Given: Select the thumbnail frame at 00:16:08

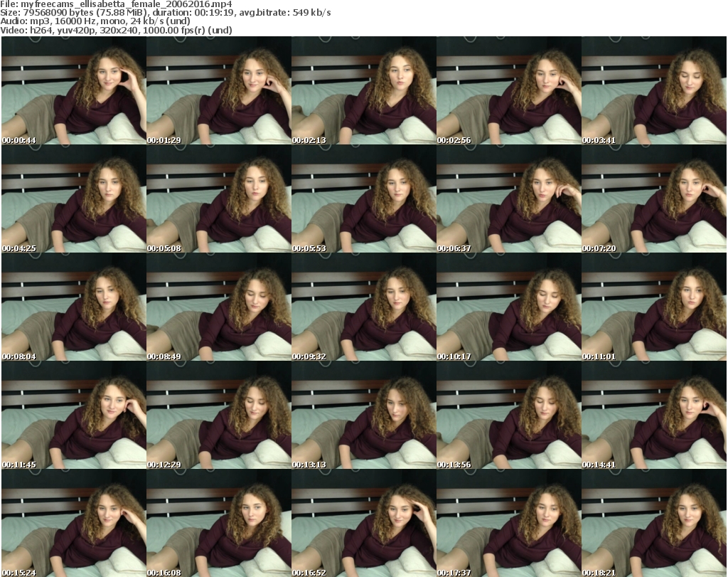Looking at the screenshot, I should point(219,523).
